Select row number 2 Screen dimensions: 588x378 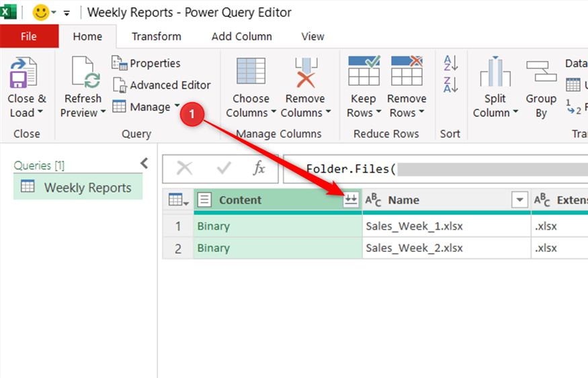coord(178,248)
